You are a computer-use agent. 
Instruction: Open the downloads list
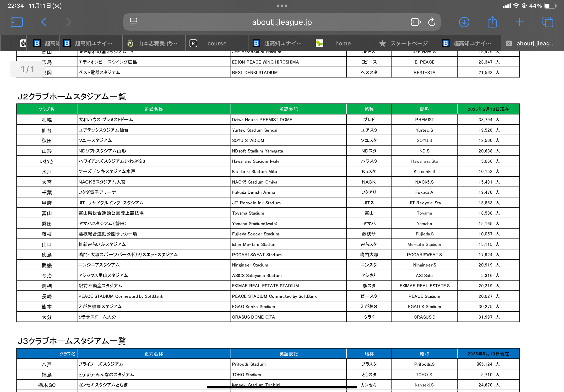pyautogui.click(x=464, y=22)
